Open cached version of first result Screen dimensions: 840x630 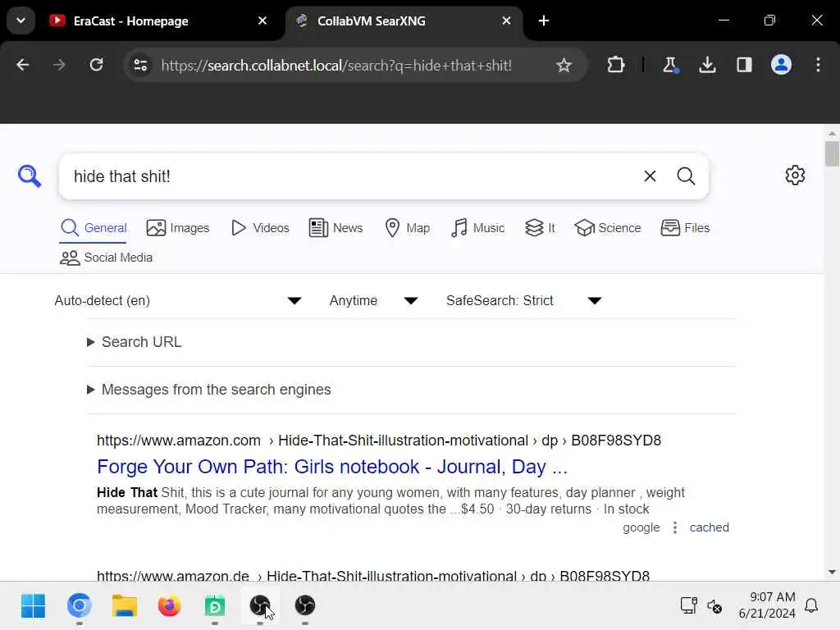(x=709, y=527)
